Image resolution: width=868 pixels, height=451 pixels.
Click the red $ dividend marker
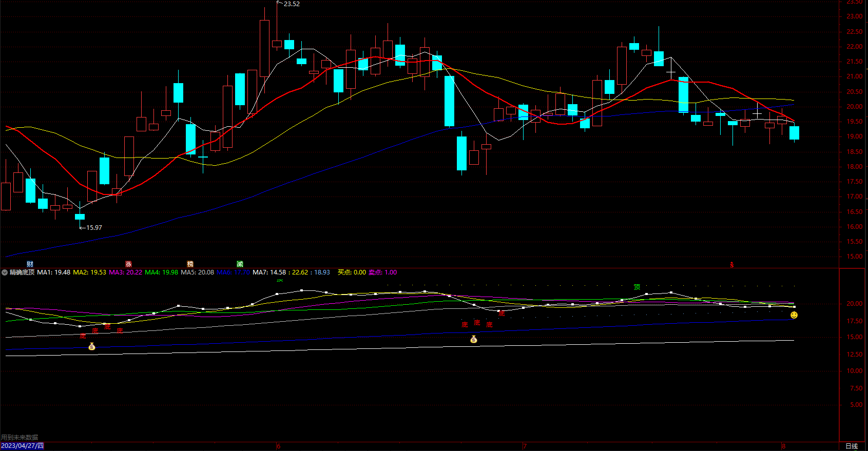coord(732,265)
